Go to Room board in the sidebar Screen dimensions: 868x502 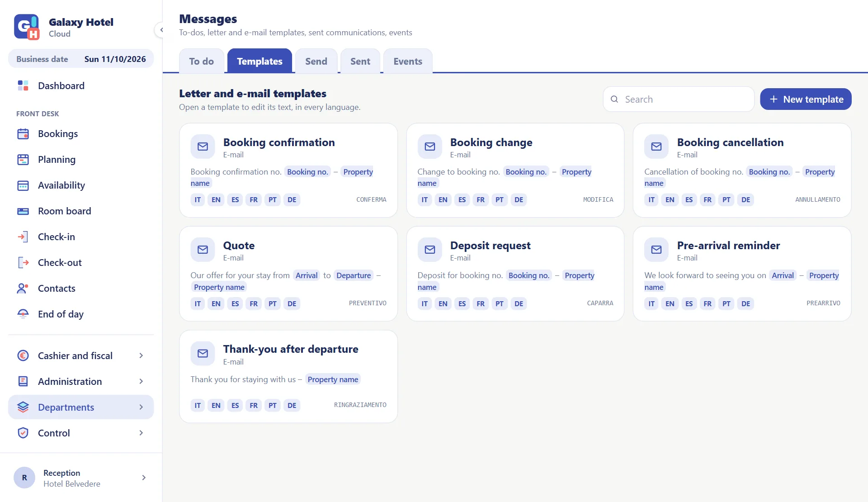pyautogui.click(x=81, y=211)
